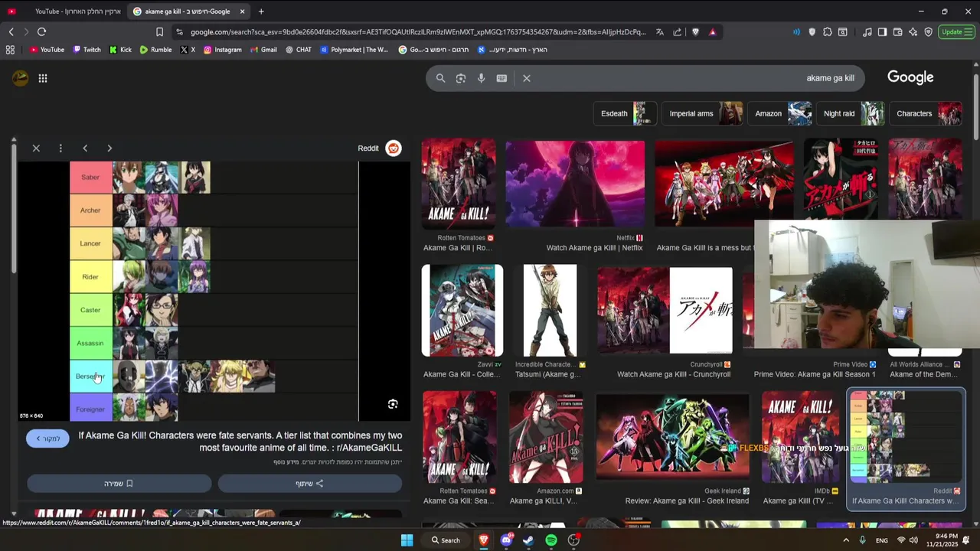Open the Extensions puzzle icon
The width and height of the screenshot is (980, 551).
click(828, 32)
